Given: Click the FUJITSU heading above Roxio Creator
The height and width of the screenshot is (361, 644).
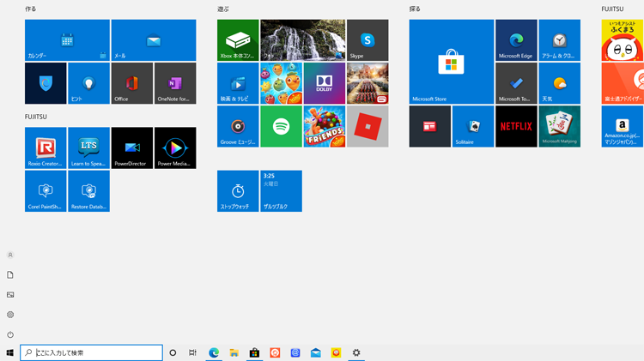Looking at the screenshot, I should (36, 117).
